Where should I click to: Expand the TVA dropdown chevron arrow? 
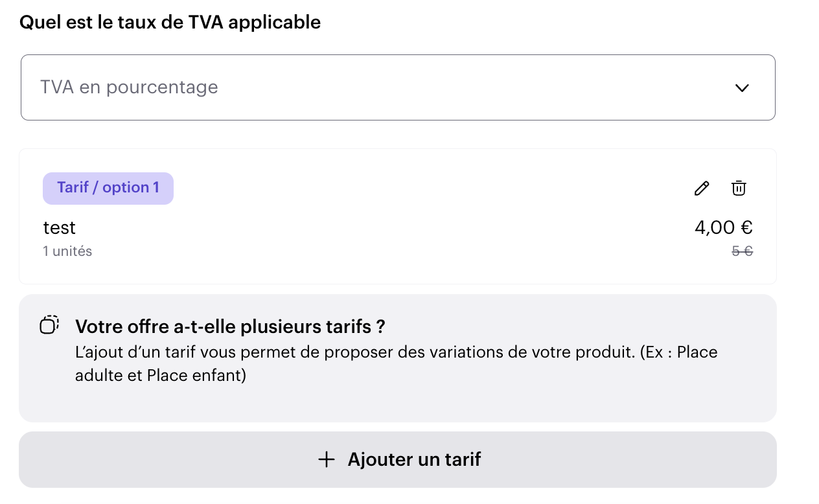[742, 88]
